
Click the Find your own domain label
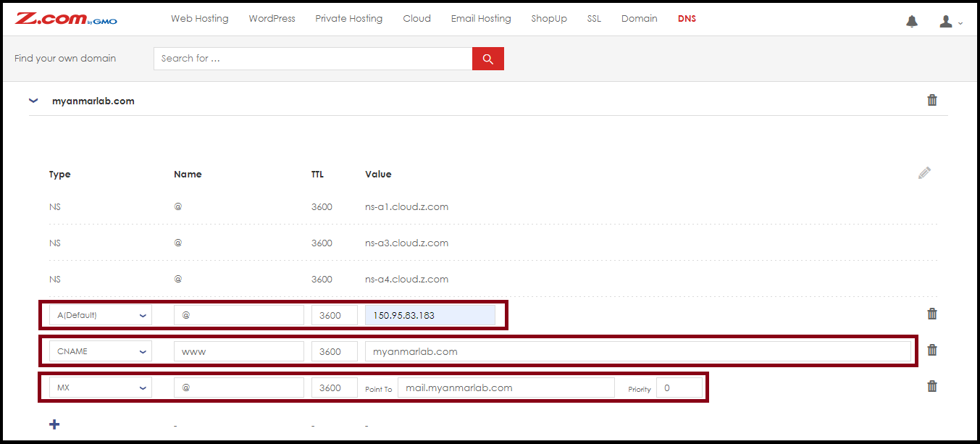coord(65,59)
